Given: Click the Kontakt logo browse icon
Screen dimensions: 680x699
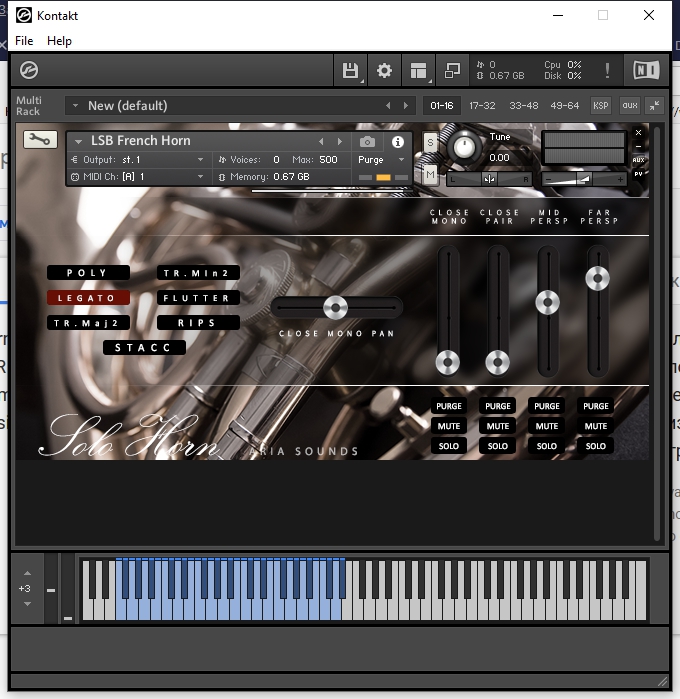Looking at the screenshot, I should click(29, 70).
